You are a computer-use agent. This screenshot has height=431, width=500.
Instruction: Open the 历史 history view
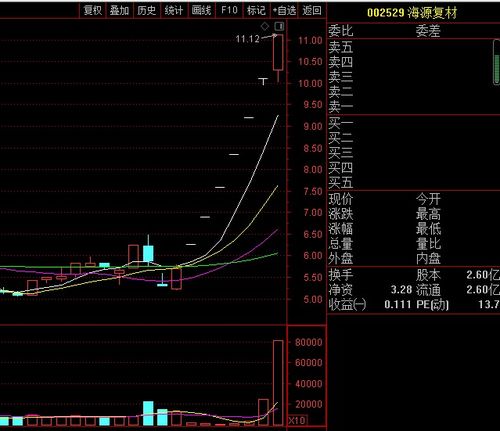tap(147, 10)
